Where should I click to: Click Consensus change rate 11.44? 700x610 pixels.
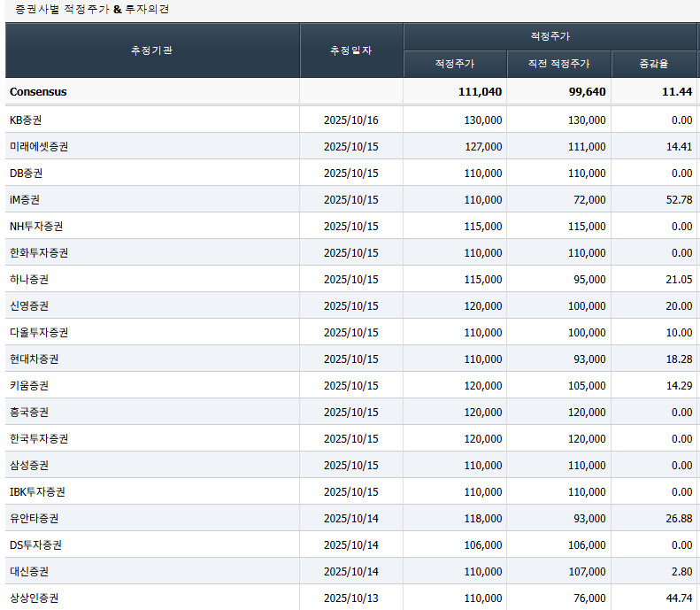click(677, 92)
